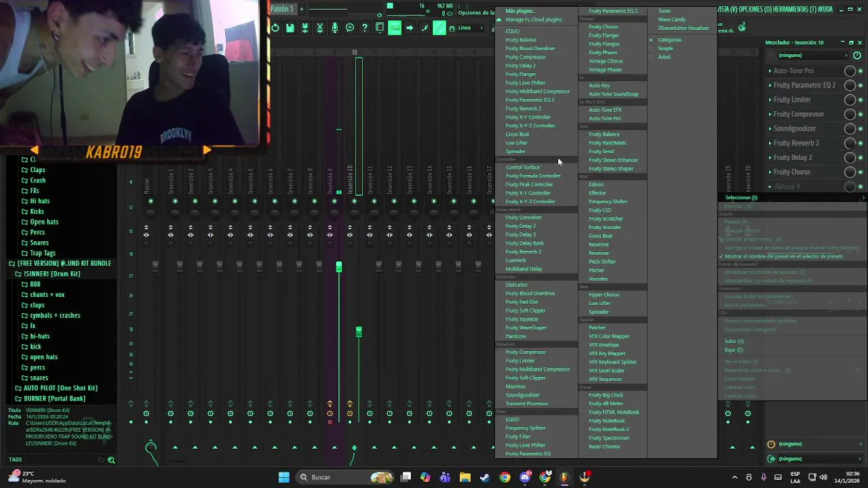Open Discord from the taskbar
Image resolution: width=868 pixels, height=488 pixels.
tap(525, 477)
